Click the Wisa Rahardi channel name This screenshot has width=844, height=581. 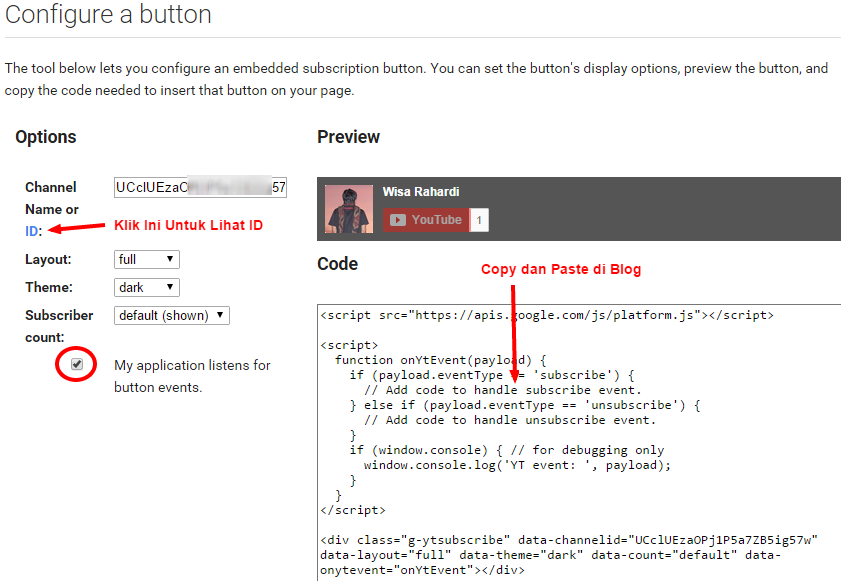[x=421, y=192]
